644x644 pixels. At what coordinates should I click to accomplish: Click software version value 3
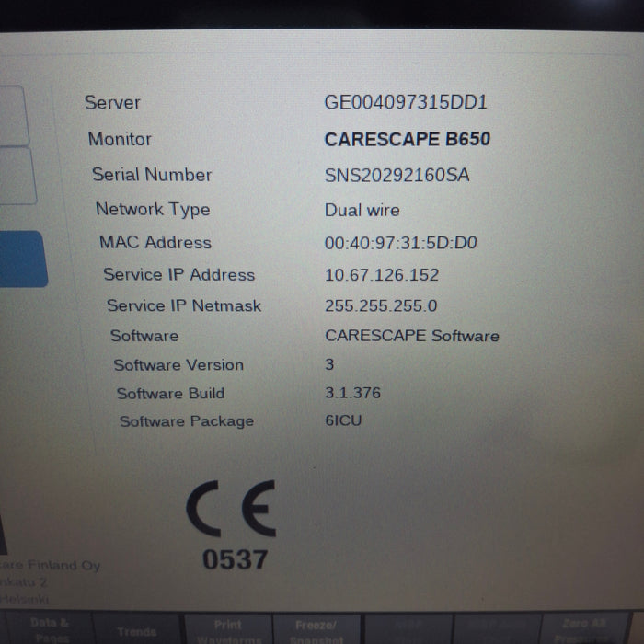(x=329, y=364)
